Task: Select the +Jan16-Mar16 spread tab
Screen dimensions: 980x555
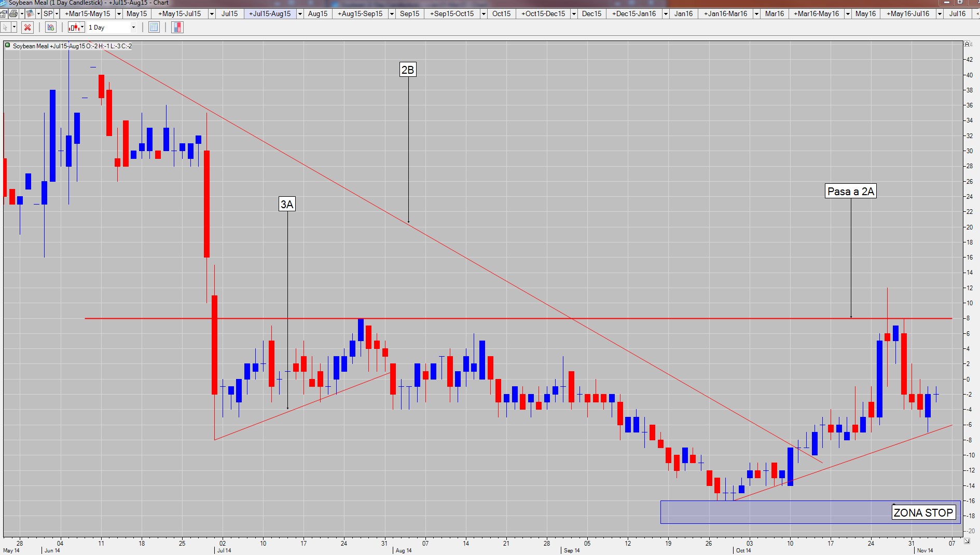Action: click(x=726, y=13)
